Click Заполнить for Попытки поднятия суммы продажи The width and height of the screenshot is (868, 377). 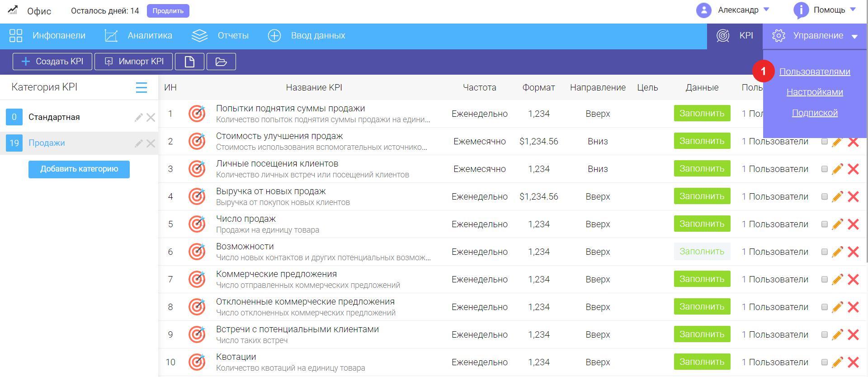click(x=702, y=114)
